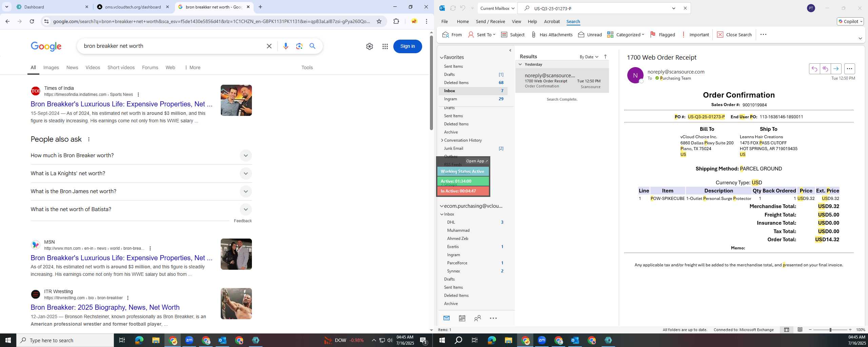
Task: Open Google search by image lens icon
Action: (x=299, y=46)
